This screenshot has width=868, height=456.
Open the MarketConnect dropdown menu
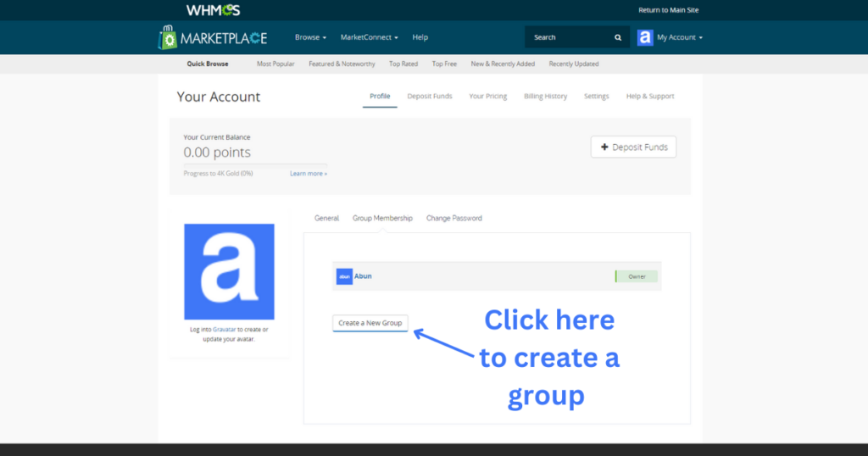tap(370, 37)
